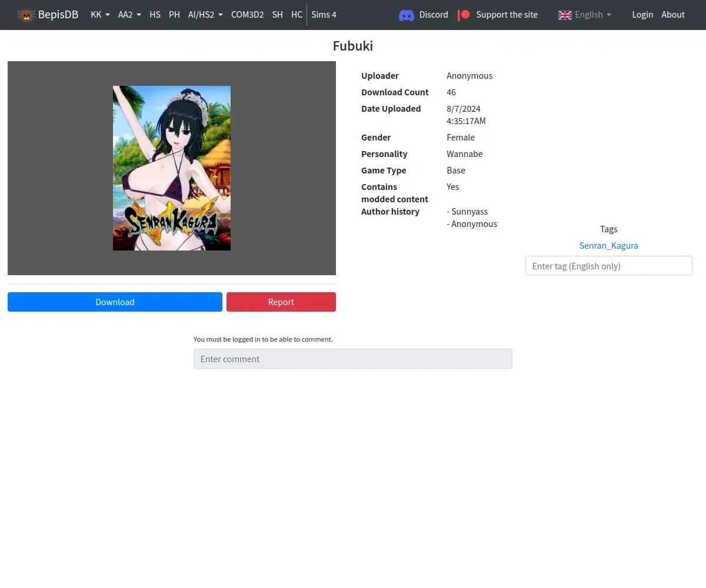Select the upload date 8/7/2024
Viewport: 706px width, 588px height.
pos(464,109)
